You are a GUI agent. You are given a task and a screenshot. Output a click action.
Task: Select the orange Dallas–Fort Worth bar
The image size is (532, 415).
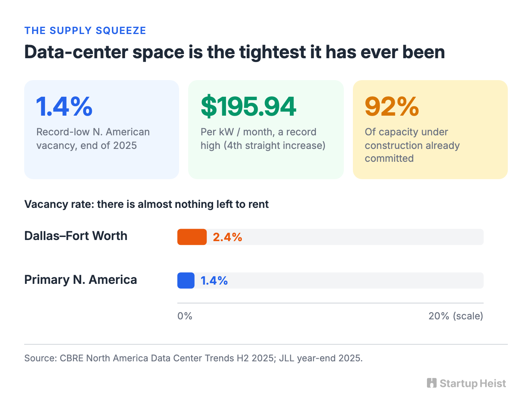click(x=192, y=237)
